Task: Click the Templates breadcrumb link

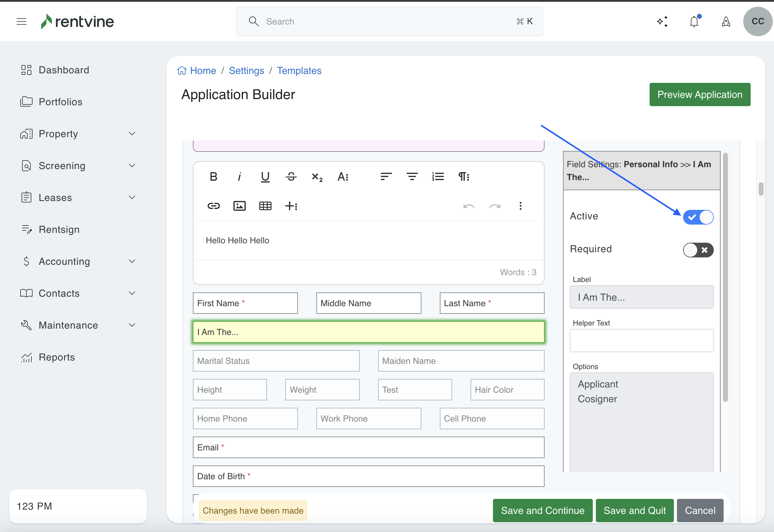Action: pyautogui.click(x=299, y=71)
